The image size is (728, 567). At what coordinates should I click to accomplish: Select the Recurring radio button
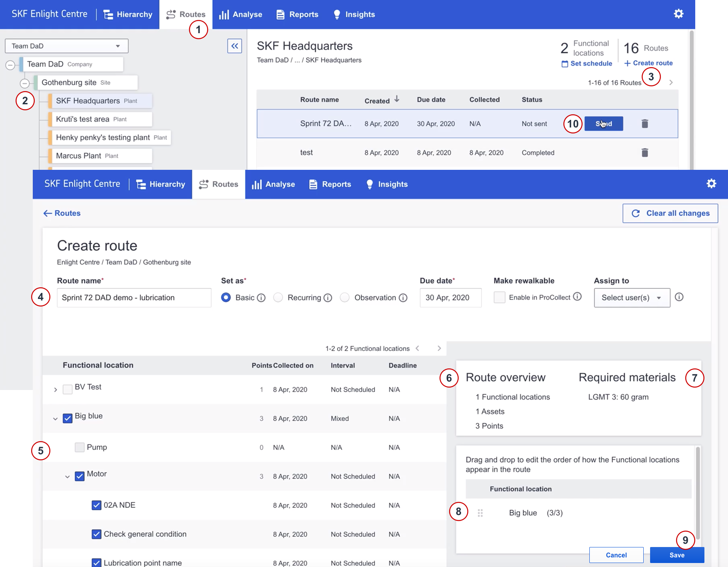(x=278, y=298)
